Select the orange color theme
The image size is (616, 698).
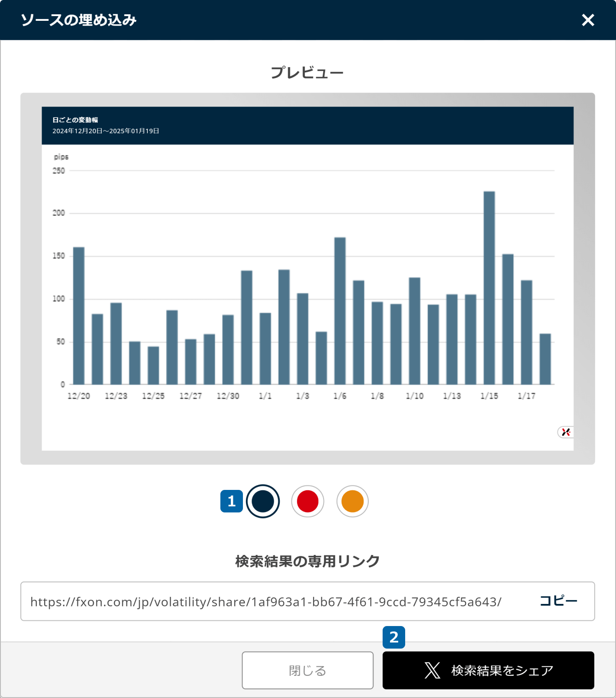click(x=353, y=501)
